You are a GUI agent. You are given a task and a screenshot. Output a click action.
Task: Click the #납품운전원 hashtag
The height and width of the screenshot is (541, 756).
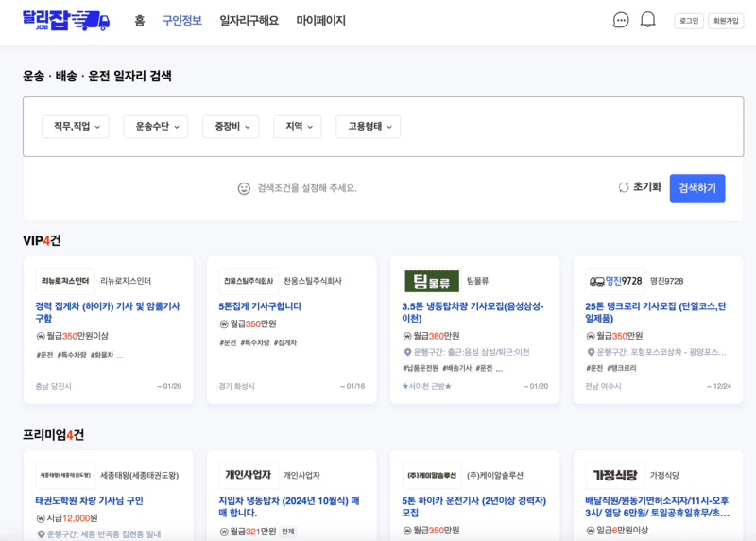point(421,368)
